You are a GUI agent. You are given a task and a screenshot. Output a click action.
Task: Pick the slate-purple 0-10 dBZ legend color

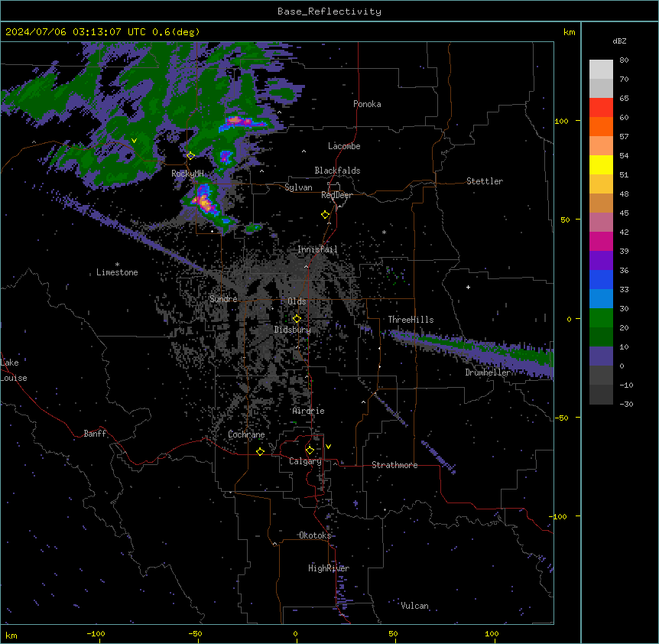coord(601,356)
